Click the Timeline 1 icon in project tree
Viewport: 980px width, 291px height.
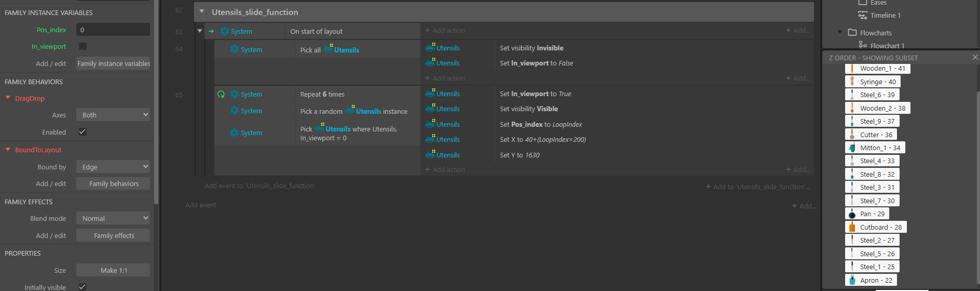click(x=862, y=16)
